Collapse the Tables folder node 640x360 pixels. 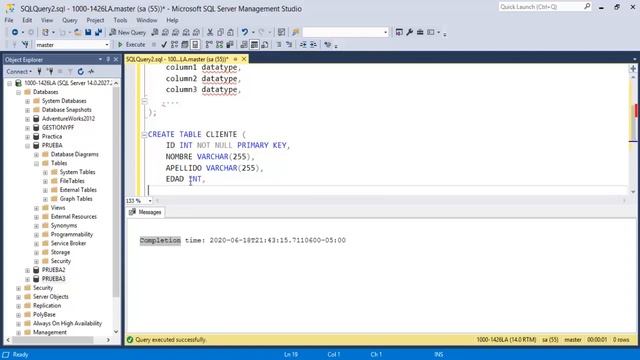click(x=36, y=164)
